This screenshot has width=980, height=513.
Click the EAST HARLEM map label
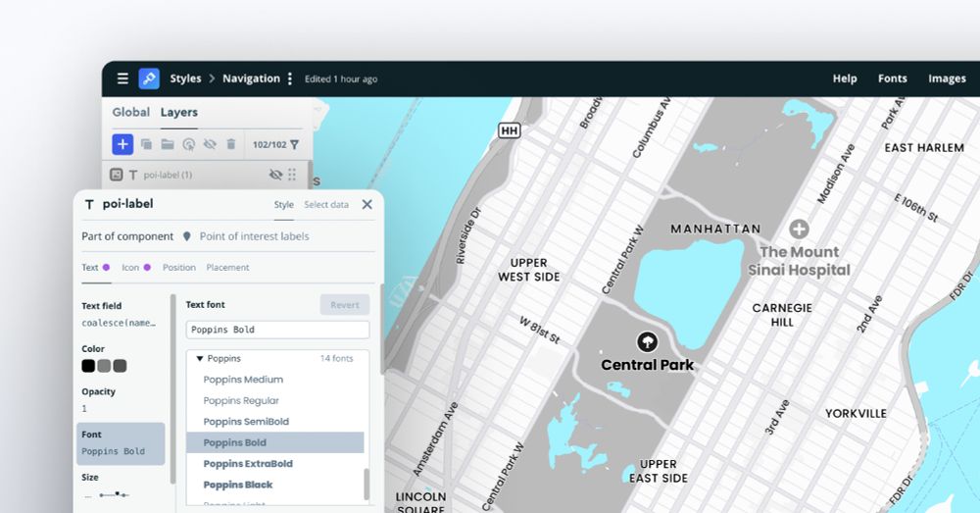point(924,148)
